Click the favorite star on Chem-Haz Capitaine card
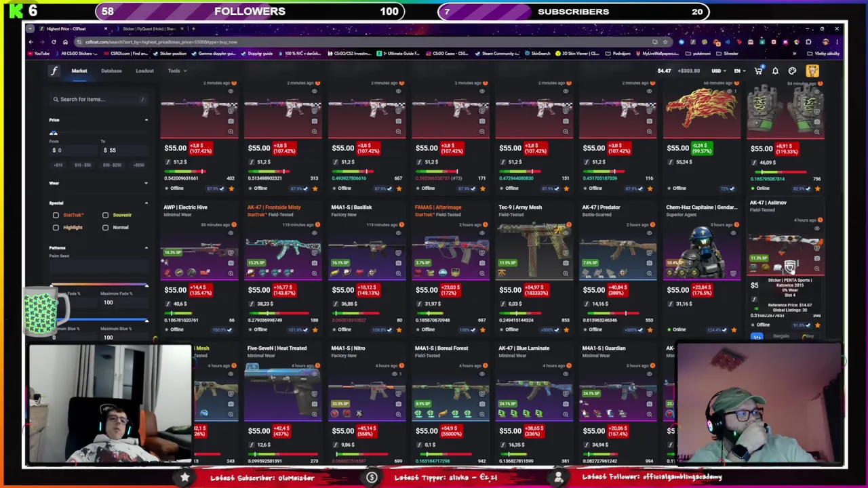The height and width of the screenshot is (488, 868). (734, 330)
